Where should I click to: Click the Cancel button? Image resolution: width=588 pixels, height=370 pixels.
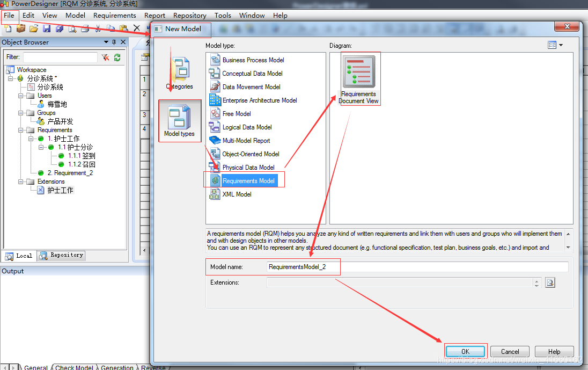[510, 352]
